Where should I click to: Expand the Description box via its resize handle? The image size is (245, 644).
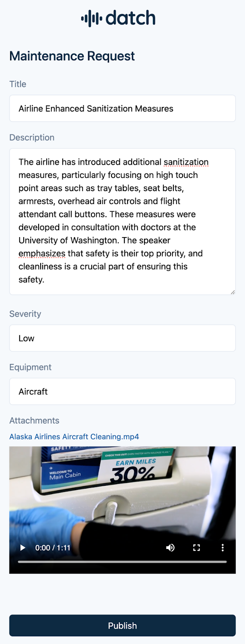[x=232, y=291]
